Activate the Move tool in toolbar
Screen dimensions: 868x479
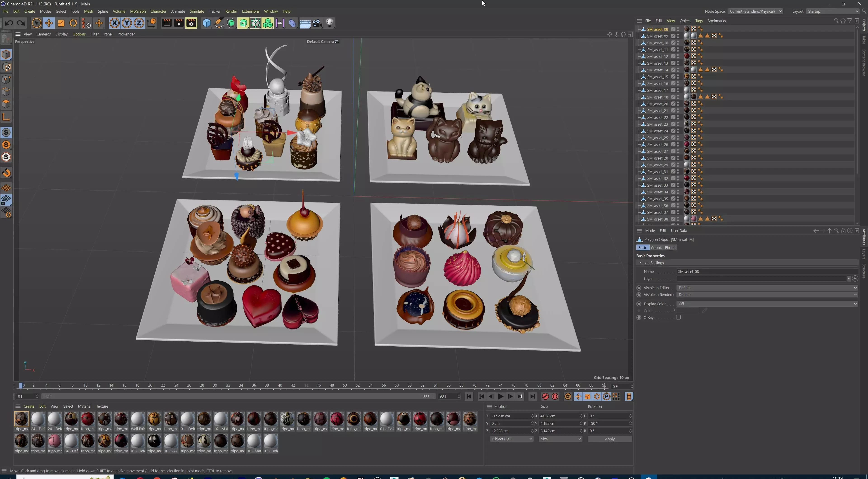coord(49,23)
